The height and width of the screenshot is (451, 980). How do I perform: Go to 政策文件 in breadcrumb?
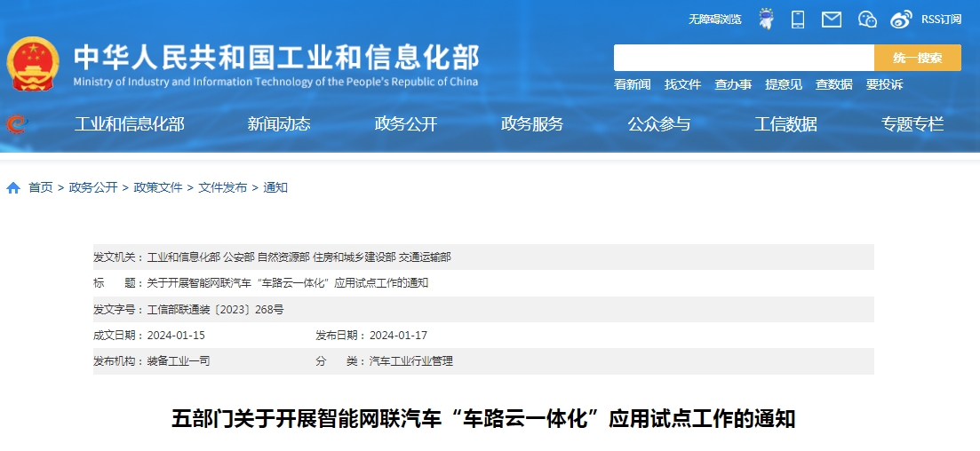click(158, 187)
